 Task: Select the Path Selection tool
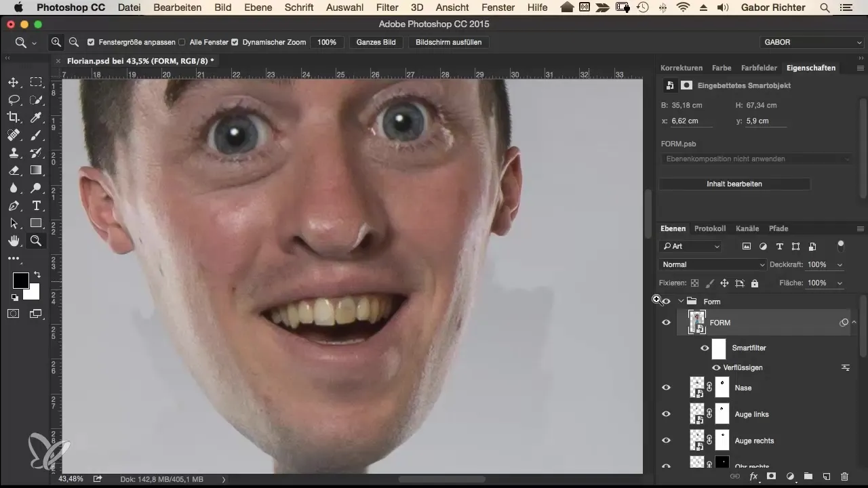tap(13, 223)
